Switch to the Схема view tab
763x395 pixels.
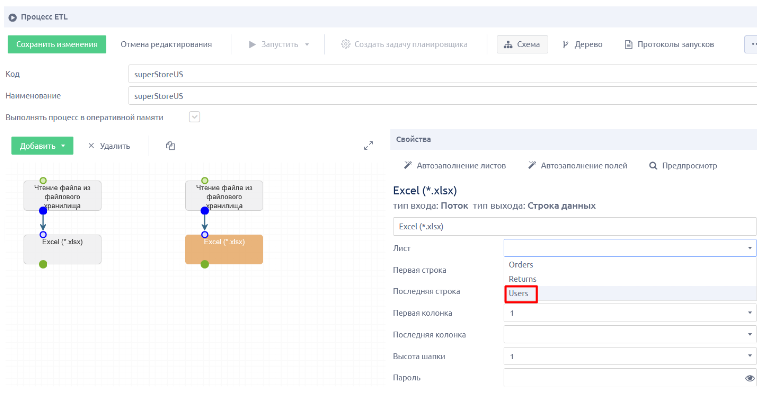coord(522,44)
